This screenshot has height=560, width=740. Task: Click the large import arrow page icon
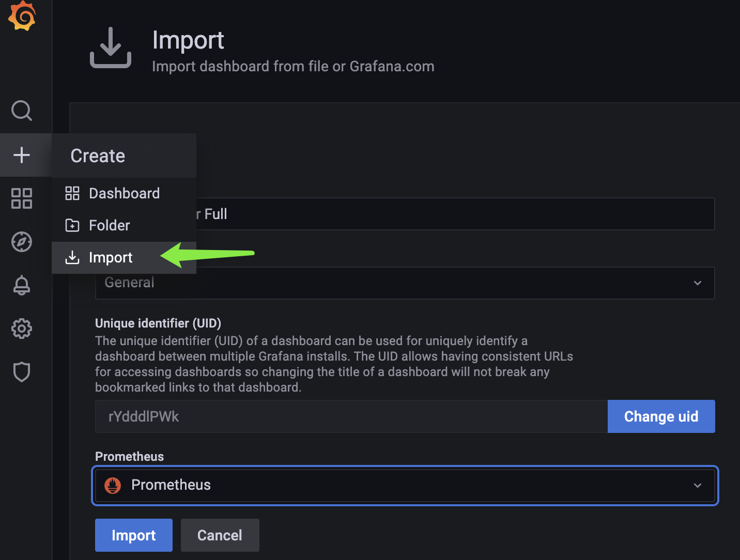111,48
